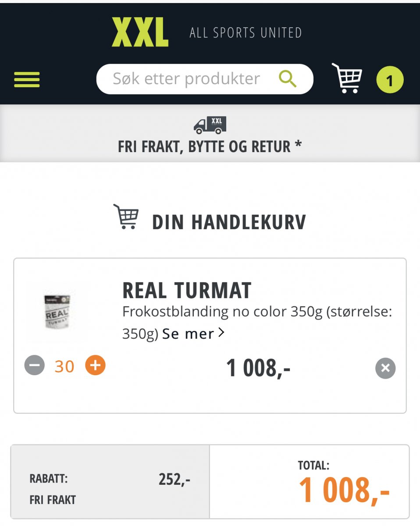Viewport: 420px width, 526px height.
Task: Open the Real Turmat product thumbnail
Action: pyautogui.click(x=57, y=312)
